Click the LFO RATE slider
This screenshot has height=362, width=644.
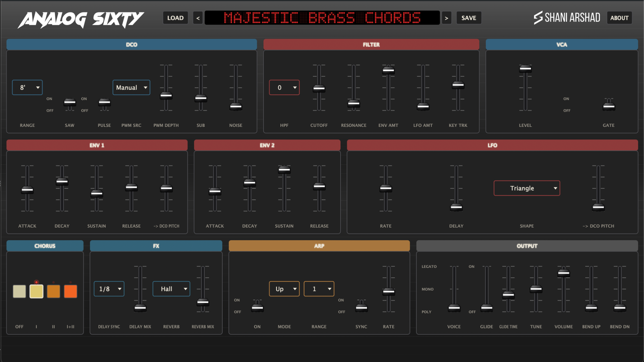click(x=386, y=189)
